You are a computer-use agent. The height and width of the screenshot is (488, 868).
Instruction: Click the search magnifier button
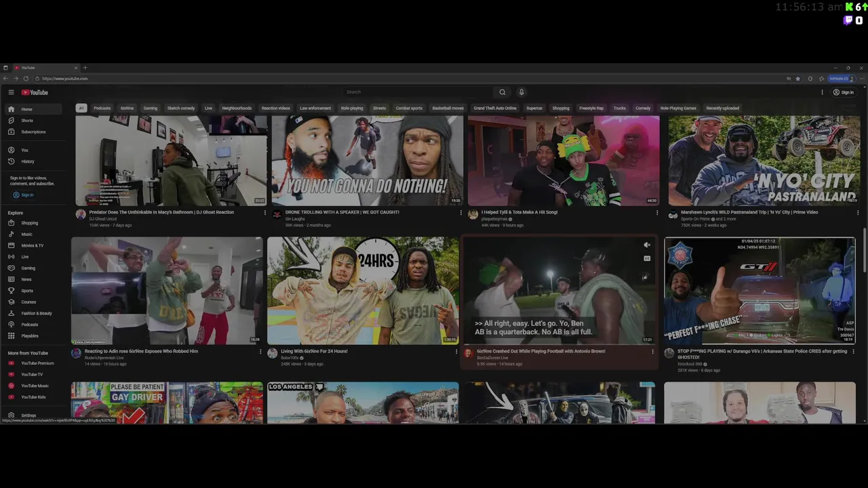click(502, 92)
